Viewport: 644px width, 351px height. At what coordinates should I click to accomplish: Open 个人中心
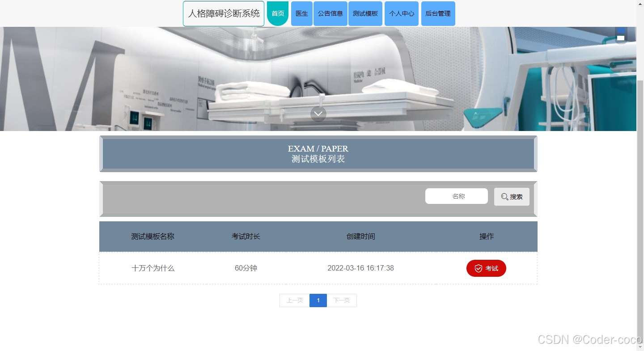tap(402, 13)
